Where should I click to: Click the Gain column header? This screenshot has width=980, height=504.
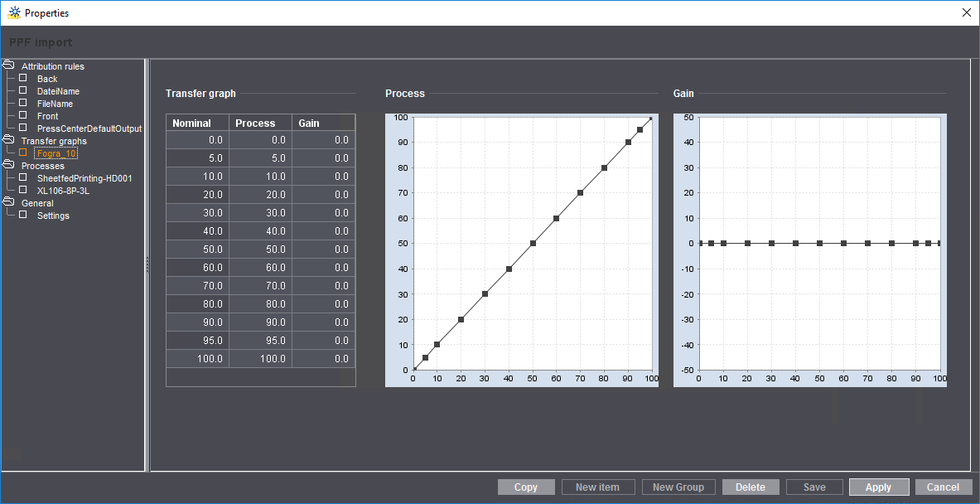pyautogui.click(x=324, y=123)
